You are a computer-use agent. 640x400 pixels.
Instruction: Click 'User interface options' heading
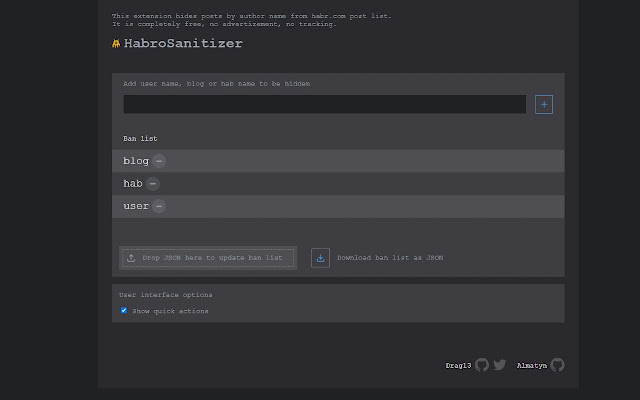point(166,295)
